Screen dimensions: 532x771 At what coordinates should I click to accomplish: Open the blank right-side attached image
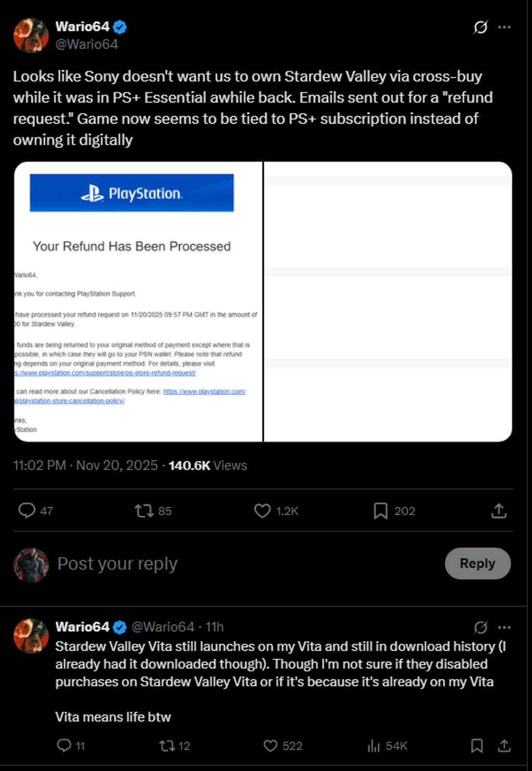click(388, 302)
